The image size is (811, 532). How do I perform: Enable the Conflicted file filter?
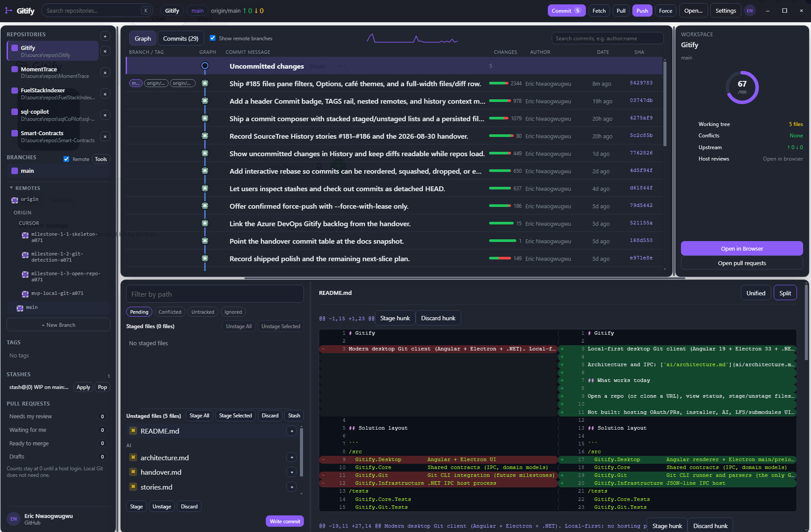coord(170,312)
